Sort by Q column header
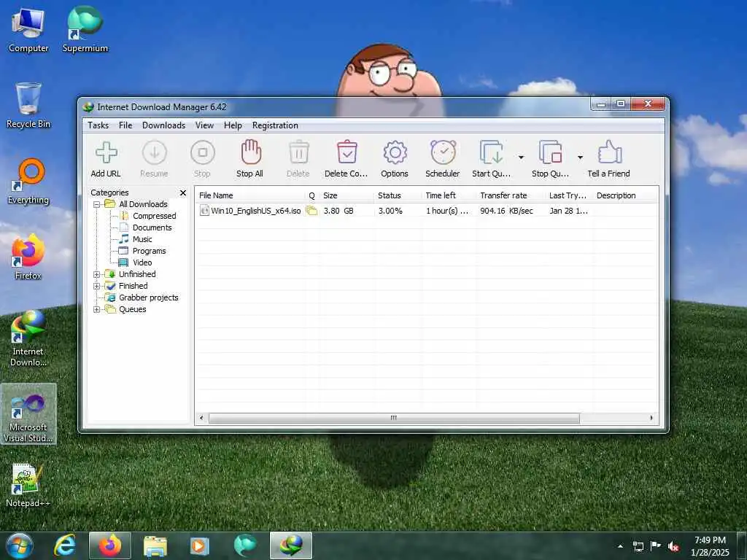The height and width of the screenshot is (560, 747). 312,195
